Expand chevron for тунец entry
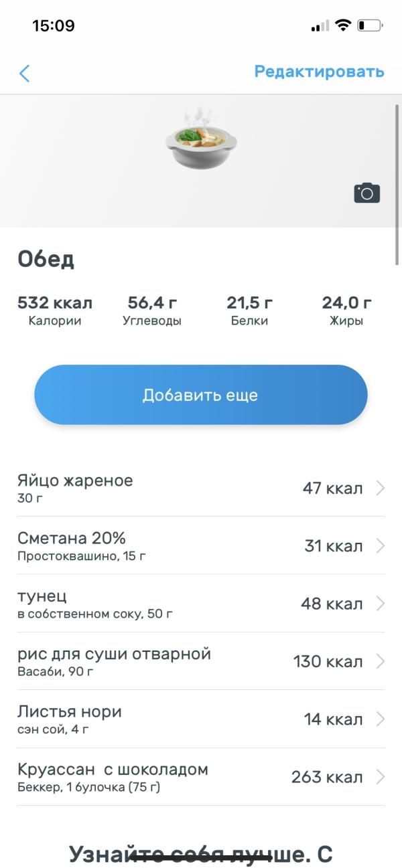402x868 pixels. point(381,604)
